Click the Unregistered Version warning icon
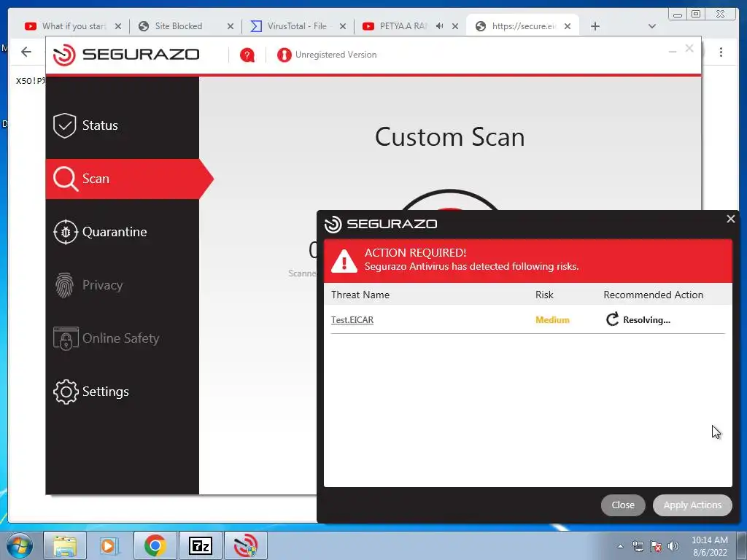The height and width of the screenshot is (560, 747). (284, 55)
